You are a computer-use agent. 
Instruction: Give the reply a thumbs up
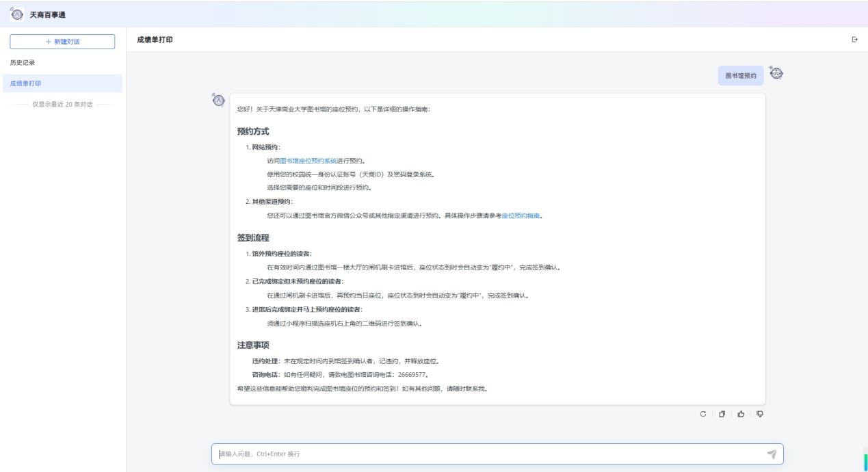click(740, 414)
